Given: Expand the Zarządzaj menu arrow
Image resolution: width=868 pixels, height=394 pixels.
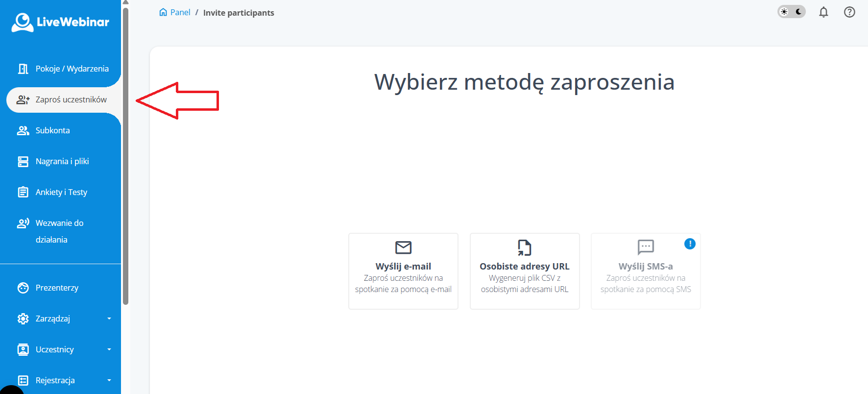Looking at the screenshot, I should pos(109,319).
